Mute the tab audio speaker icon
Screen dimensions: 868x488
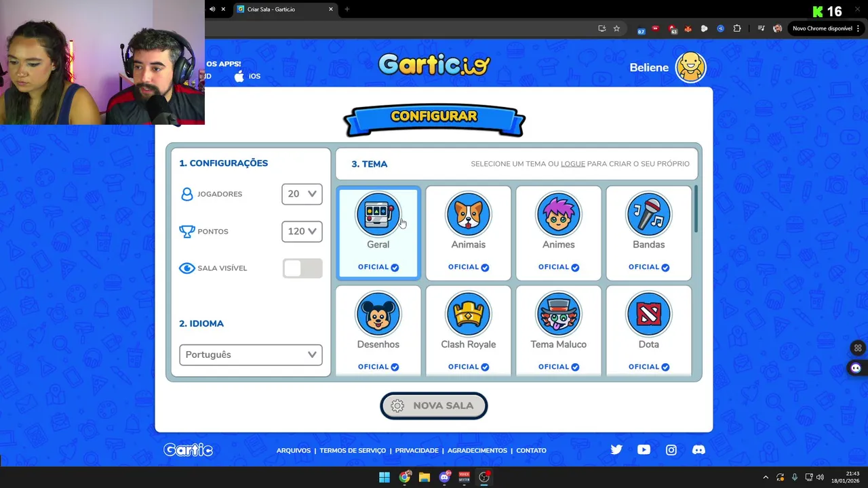[212, 9]
